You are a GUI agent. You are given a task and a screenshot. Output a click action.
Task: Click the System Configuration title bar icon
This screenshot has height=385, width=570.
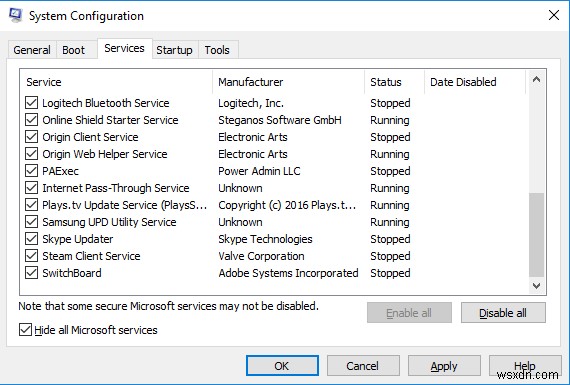[x=15, y=15]
